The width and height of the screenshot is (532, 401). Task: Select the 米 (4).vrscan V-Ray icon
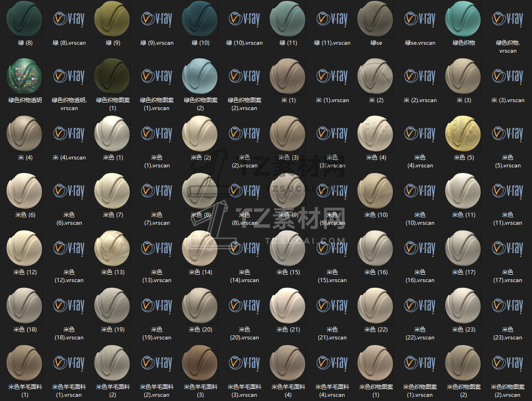[69, 133]
